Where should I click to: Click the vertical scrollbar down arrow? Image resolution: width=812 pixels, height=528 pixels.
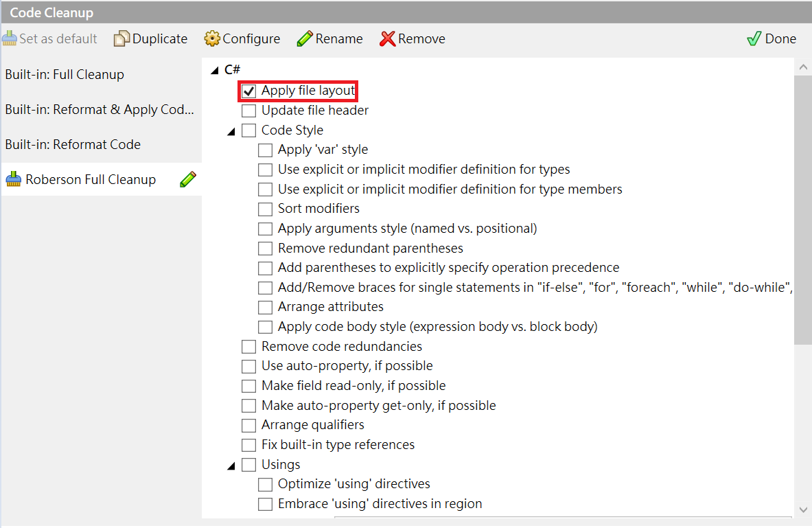coord(803,509)
